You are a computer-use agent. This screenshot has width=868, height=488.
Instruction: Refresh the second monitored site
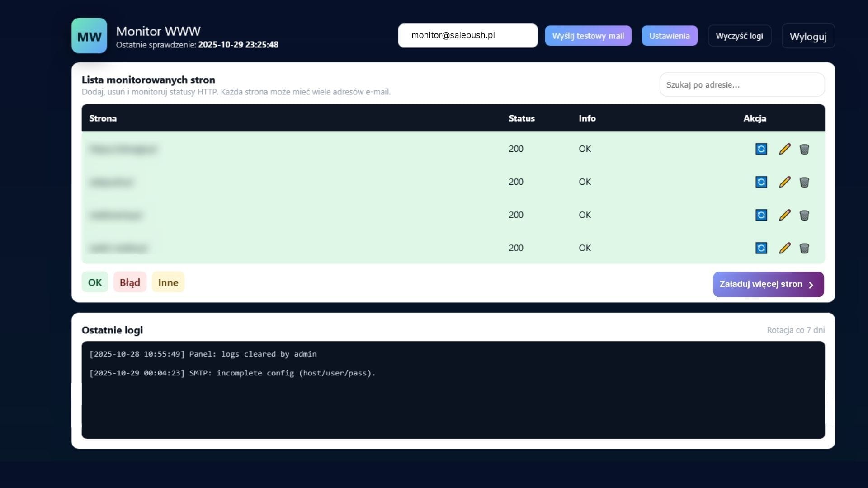(761, 182)
